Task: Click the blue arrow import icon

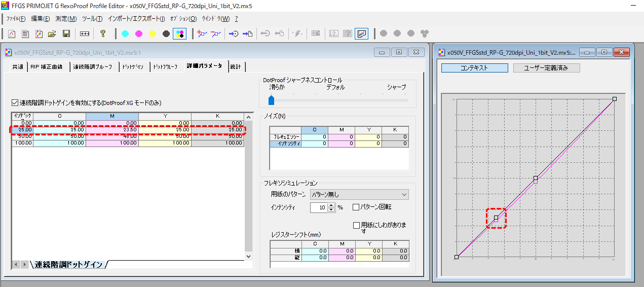Action: (x=234, y=33)
